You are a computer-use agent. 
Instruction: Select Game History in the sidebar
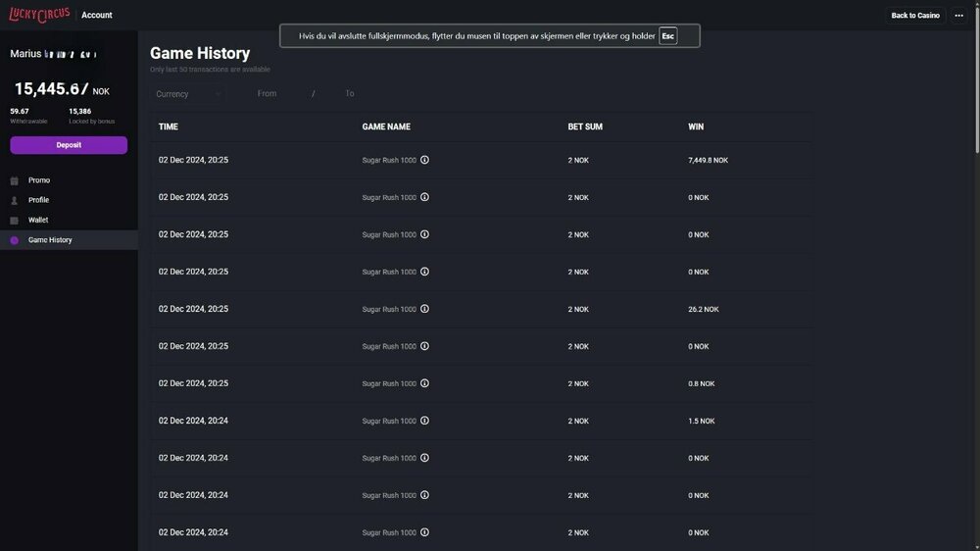49,240
